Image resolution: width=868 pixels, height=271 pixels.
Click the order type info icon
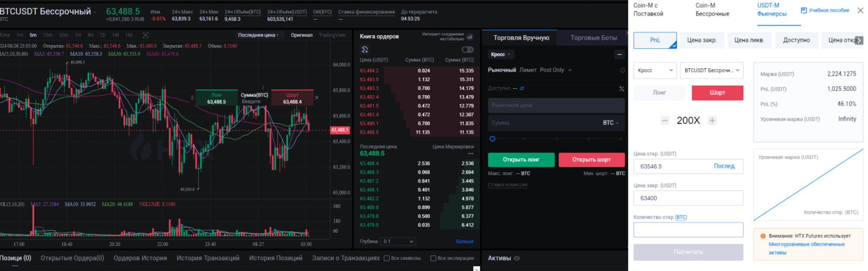(x=622, y=70)
